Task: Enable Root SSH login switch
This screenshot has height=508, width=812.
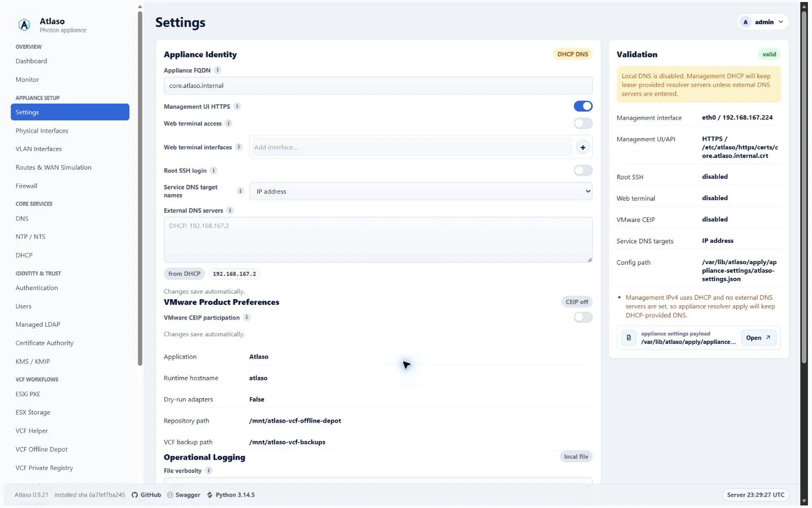Action: pyautogui.click(x=583, y=170)
